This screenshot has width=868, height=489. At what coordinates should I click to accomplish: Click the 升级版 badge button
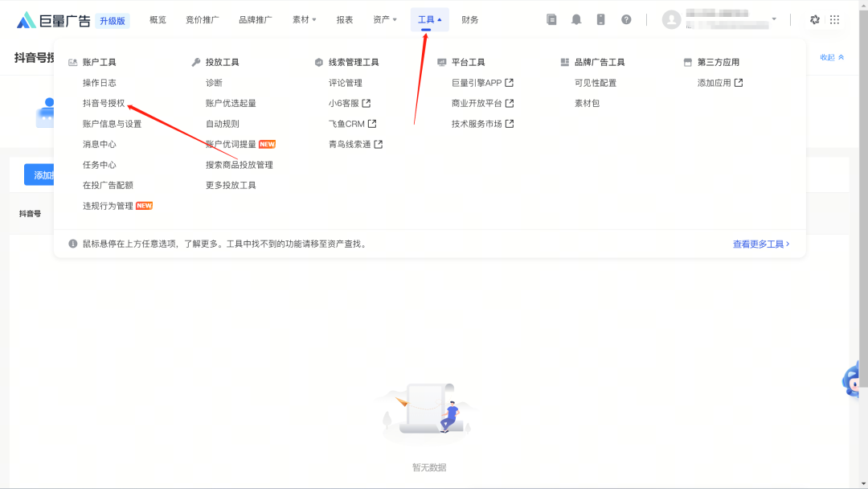click(112, 21)
